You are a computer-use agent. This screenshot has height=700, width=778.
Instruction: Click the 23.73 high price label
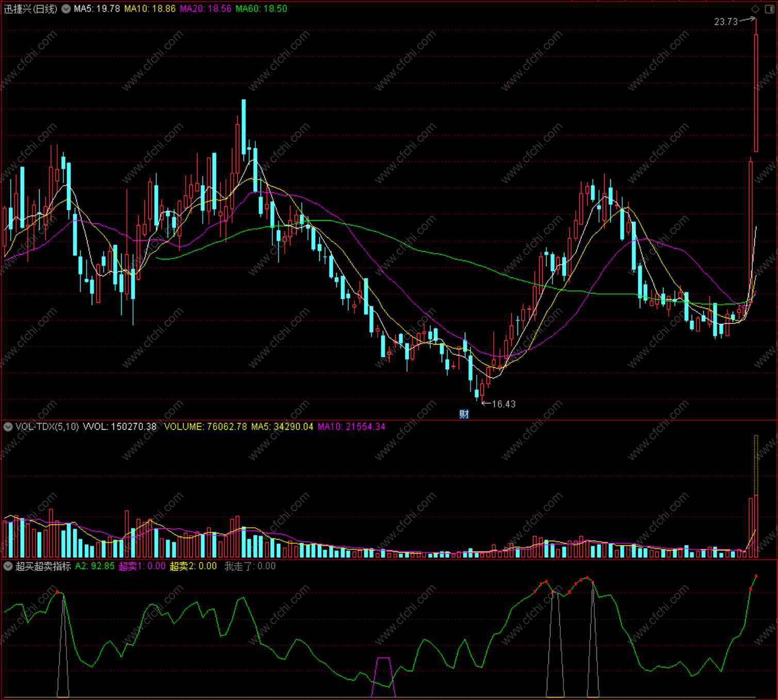tap(726, 22)
